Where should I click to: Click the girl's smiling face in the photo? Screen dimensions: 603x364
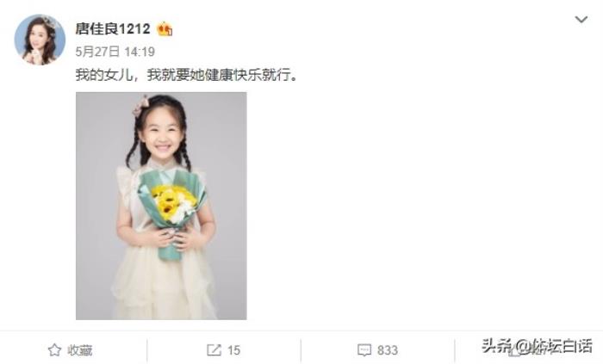(162, 136)
